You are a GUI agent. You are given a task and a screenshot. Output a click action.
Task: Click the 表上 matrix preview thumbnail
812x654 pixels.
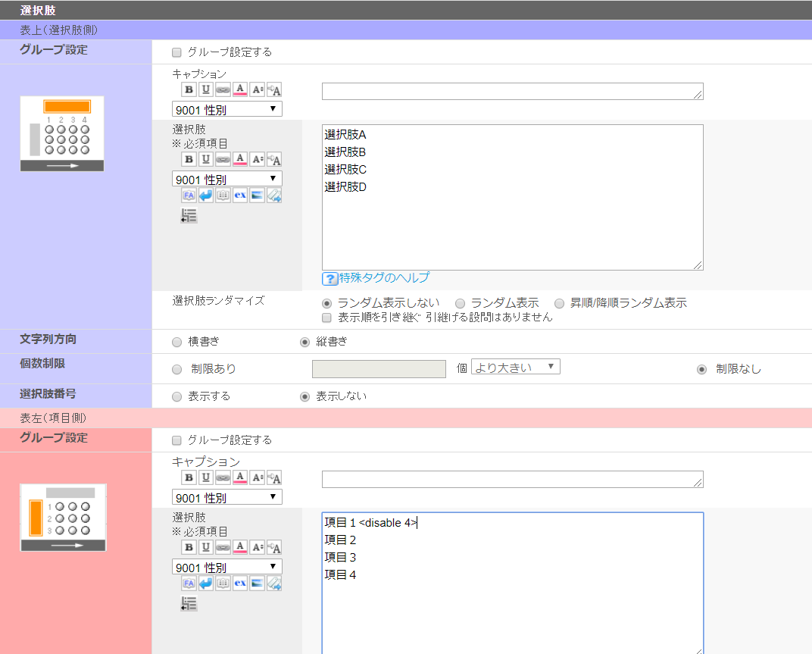pyautogui.click(x=62, y=133)
